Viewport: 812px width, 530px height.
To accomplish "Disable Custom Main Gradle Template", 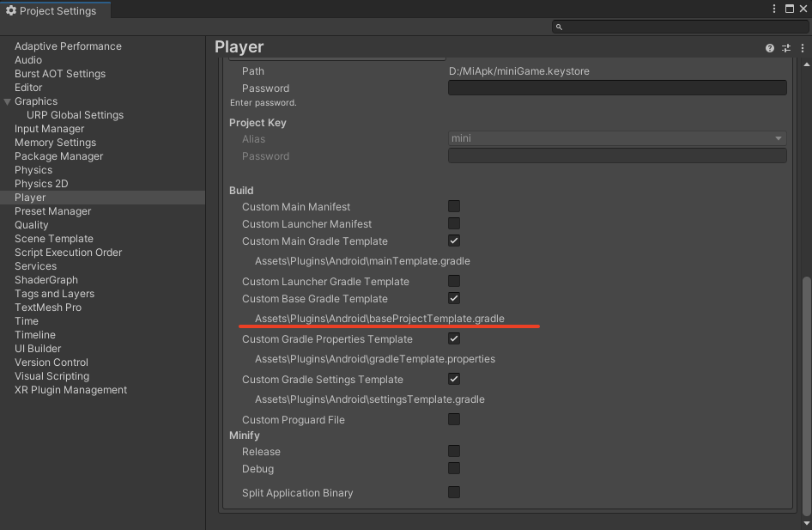I will 453,241.
